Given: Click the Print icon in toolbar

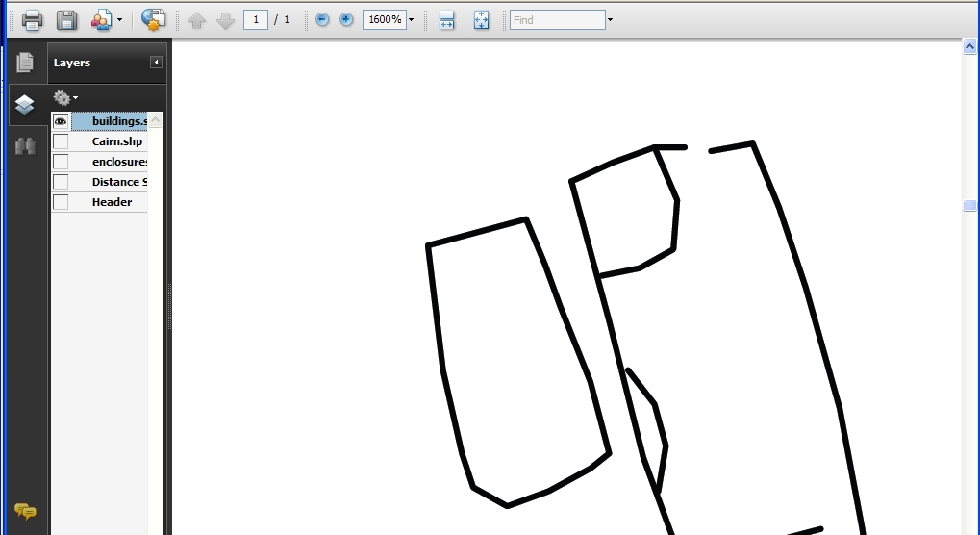Looking at the screenshot, I should [32, 20].
